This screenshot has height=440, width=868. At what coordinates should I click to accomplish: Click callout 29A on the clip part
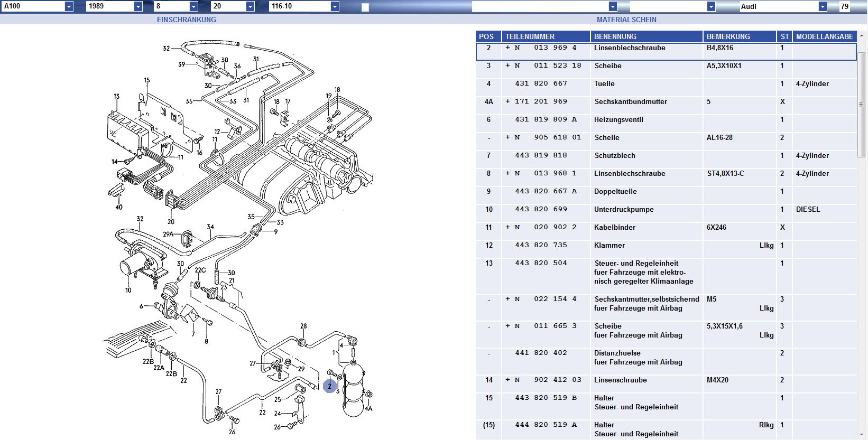(168, 234)
